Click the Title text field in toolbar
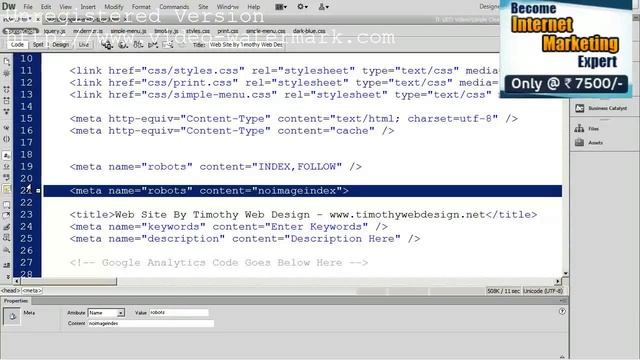640x360 pixels. (246, 44)
